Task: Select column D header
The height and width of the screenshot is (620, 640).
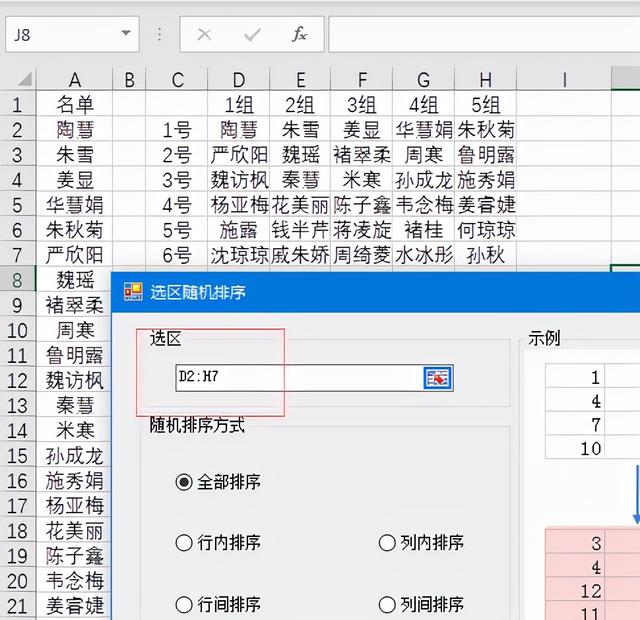Action: click(x=238, y=80)
